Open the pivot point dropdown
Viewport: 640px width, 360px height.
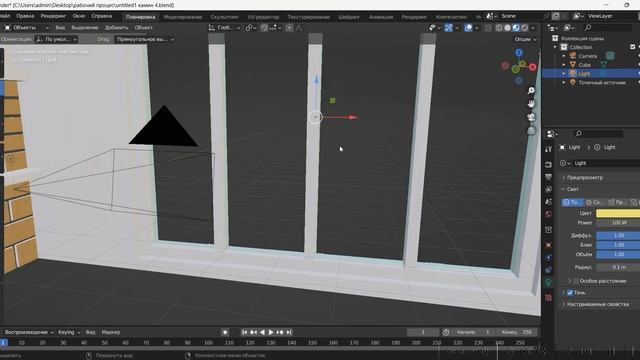(251, 28)
